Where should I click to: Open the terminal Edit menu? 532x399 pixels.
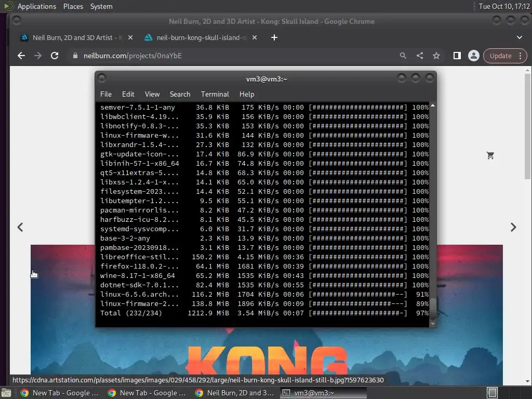tap(128, 95)
